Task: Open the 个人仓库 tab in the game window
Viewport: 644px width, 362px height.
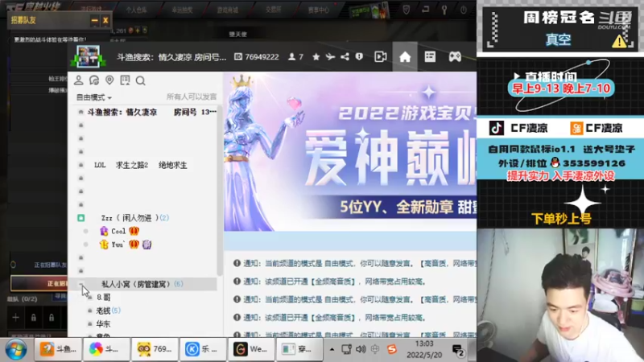Action: (137, 10)
